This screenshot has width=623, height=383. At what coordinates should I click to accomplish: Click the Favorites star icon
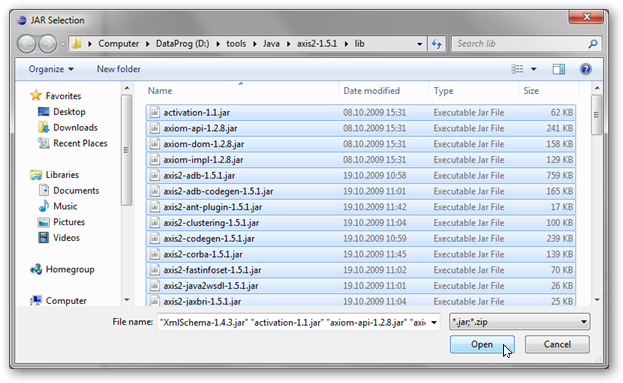click(36, 95)
